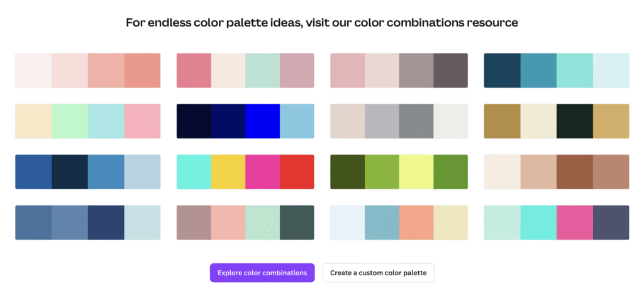Select the pure blue swatch
Image resolution: width=644 pixels, height=296 pixels.
[262, 121]
